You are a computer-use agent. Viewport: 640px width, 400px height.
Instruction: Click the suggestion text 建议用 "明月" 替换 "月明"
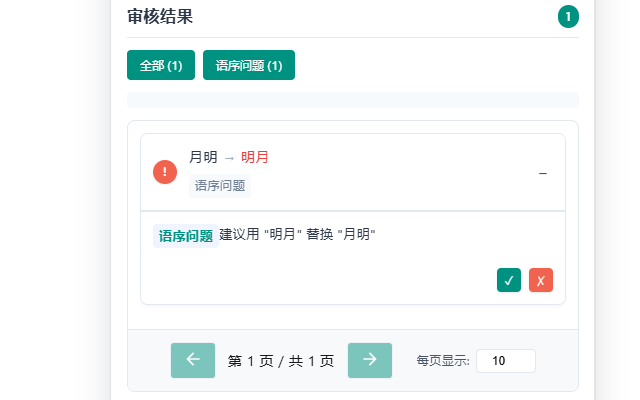click(297, 234)
